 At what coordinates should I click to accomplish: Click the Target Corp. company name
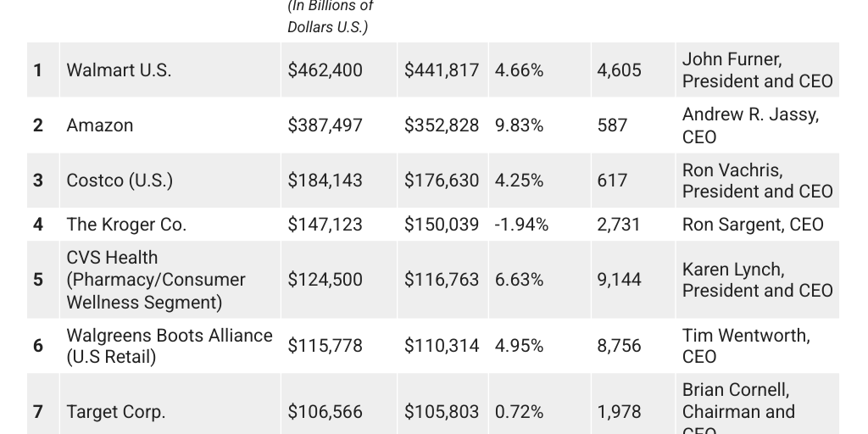coord(116,412)
